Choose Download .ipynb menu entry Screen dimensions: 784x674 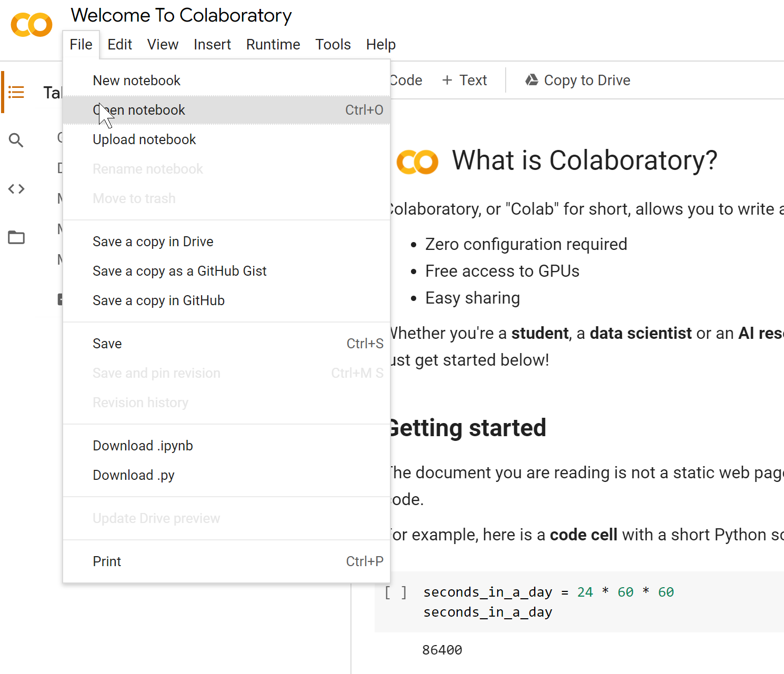[x=227, y=446]
